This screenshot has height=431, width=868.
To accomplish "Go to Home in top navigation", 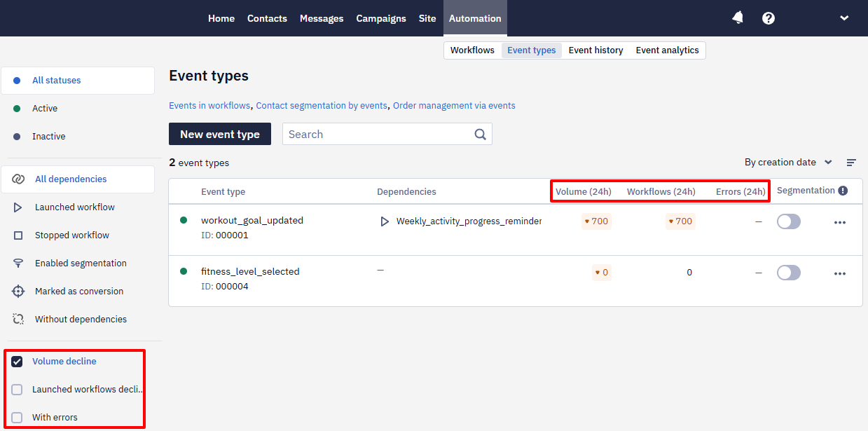I will (221, 18).
